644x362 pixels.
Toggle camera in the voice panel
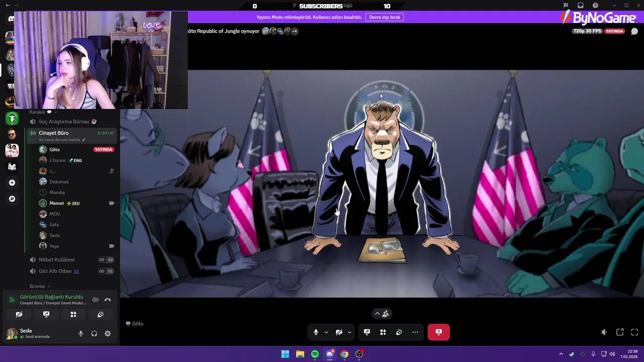point(19,314)
